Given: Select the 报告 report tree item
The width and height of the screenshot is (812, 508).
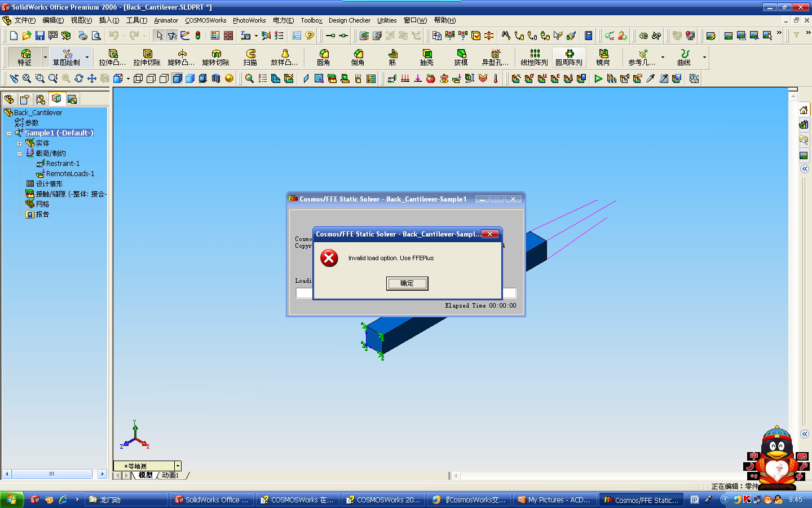Looking at the screenshot, I should tap(42, 214).
